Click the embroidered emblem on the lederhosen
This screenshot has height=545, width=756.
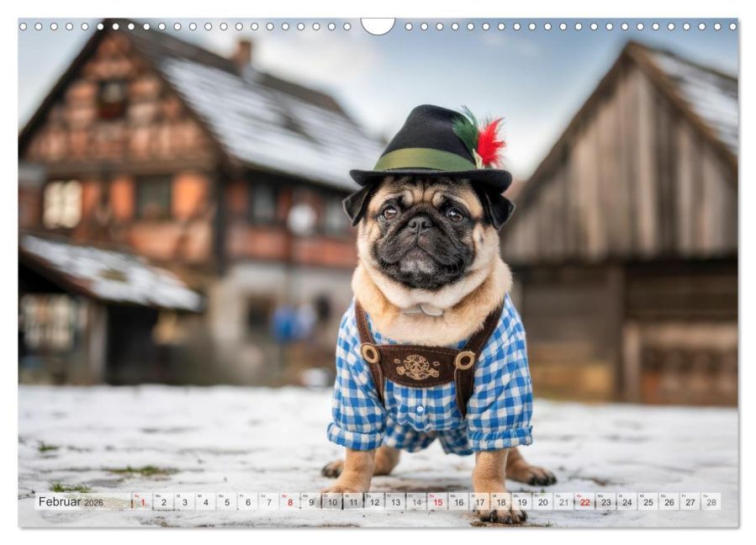pos(417,367)
